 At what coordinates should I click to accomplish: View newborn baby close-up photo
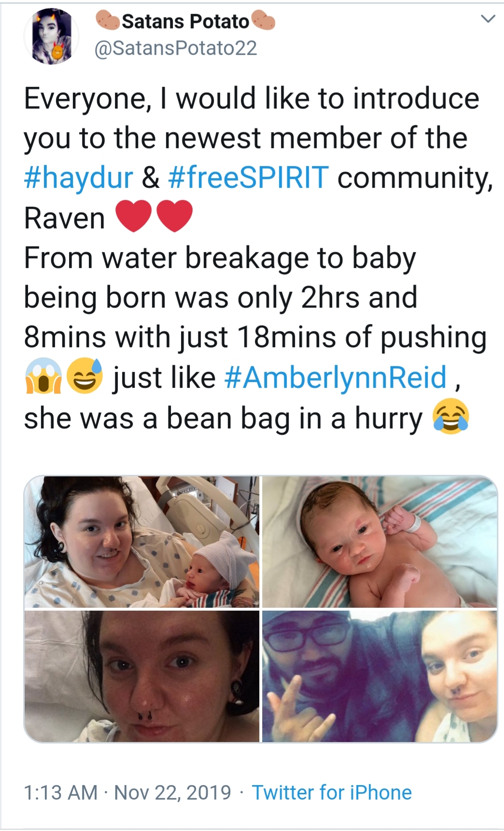tap(380, 542)
